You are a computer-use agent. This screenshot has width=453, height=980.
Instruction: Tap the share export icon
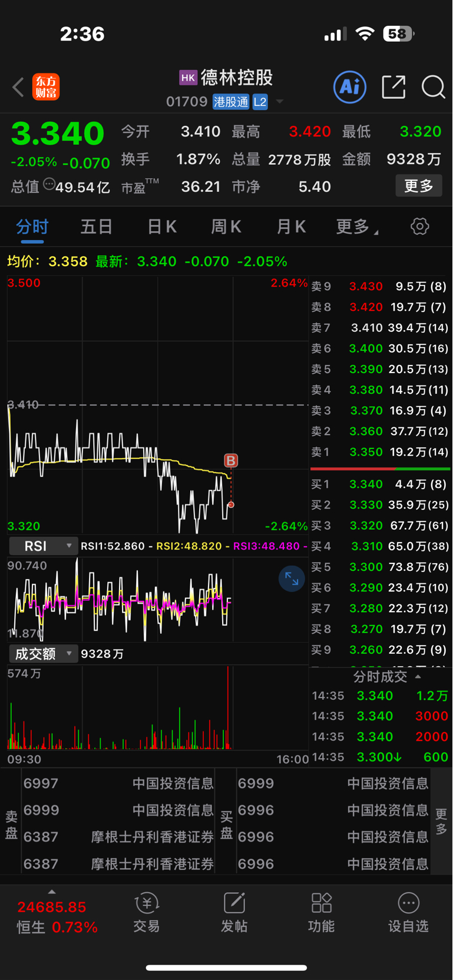tap(394, 87)
